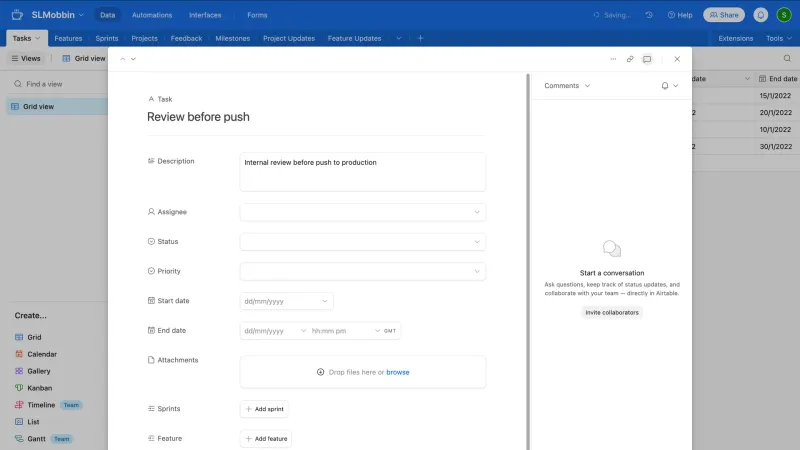Image resolution: width=800 pixels, height=450 pixels.
Task: Open the Tools dropdown
Action: (779, 38)
